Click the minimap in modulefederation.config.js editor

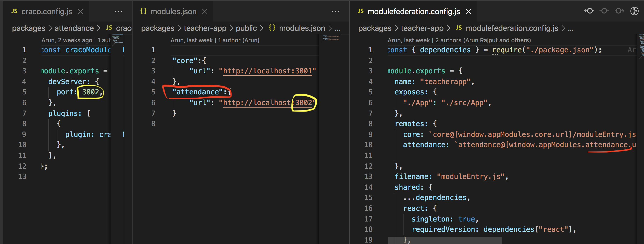coord(641,47)
